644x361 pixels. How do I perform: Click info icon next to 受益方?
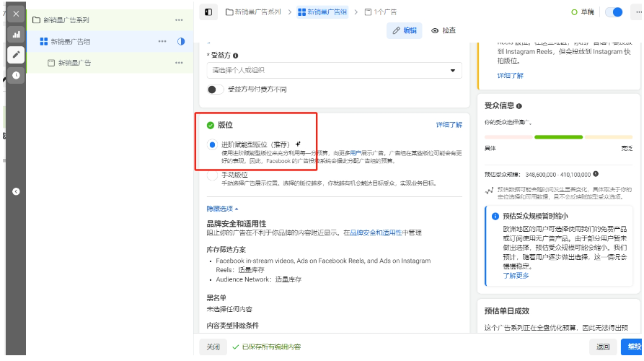point(235,56)
